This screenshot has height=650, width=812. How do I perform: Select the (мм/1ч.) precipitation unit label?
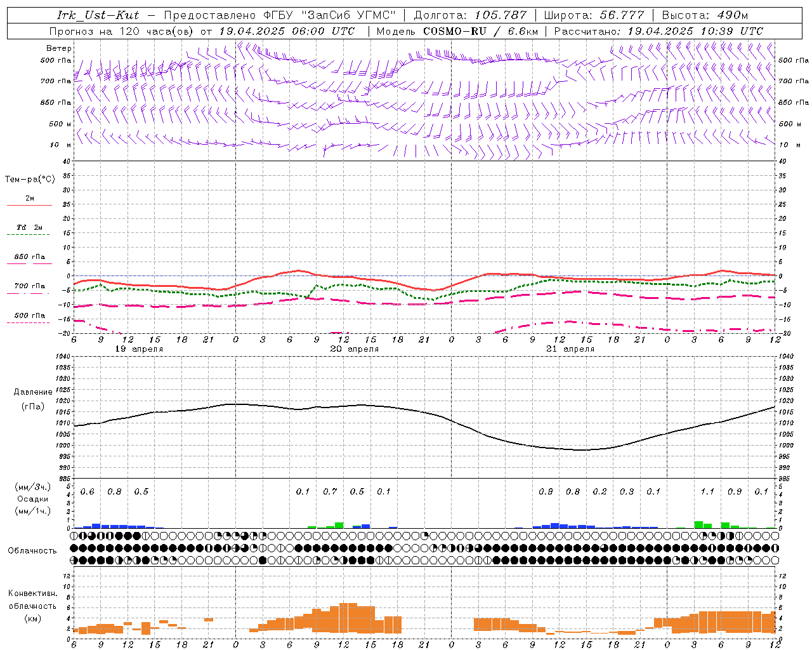(x=33, y=511)
